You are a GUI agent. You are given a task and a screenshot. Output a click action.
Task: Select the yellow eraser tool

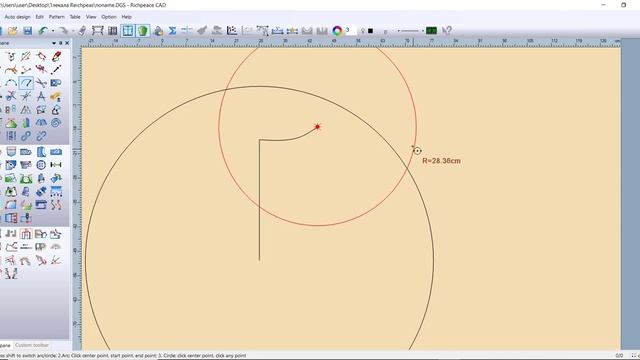pos(56,96)
